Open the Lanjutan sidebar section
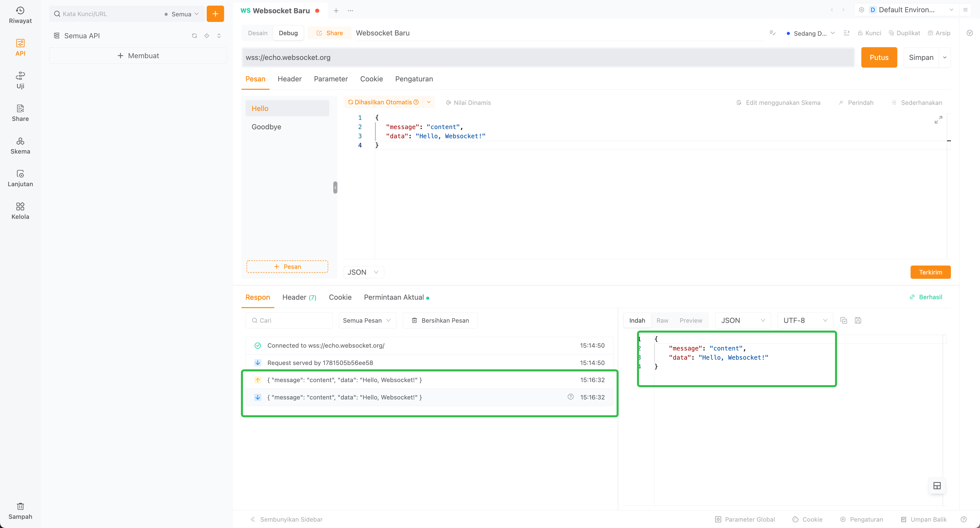The height and width of the screenshot is (528, 980). click(20, 179)
